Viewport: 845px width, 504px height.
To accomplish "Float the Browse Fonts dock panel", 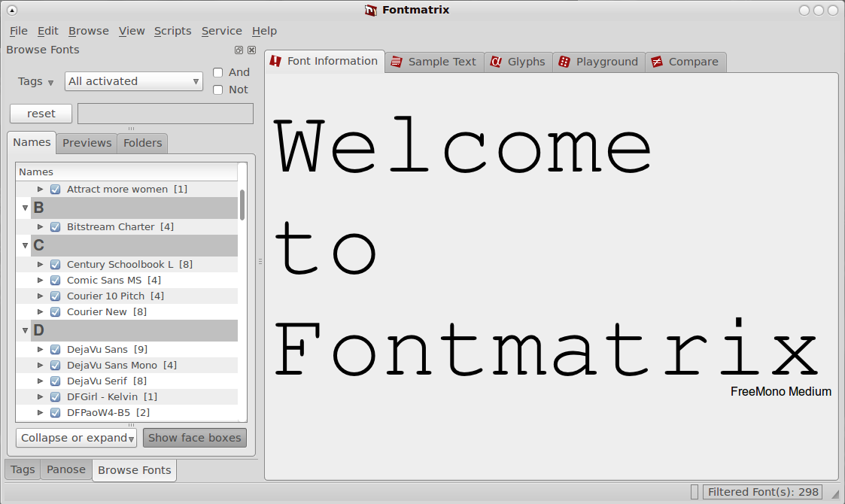I will [239, 50].
